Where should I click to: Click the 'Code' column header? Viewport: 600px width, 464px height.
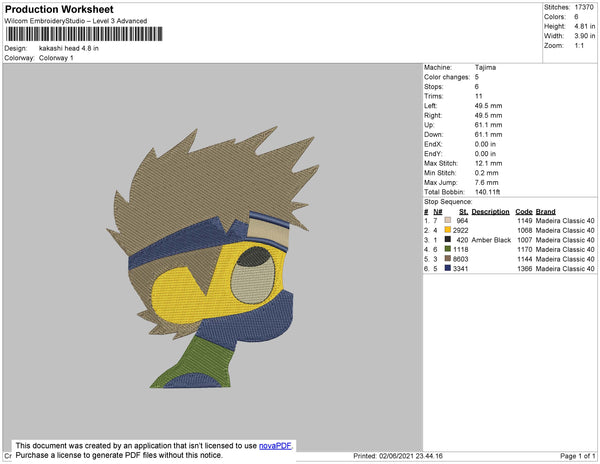(x=524, y=212)
